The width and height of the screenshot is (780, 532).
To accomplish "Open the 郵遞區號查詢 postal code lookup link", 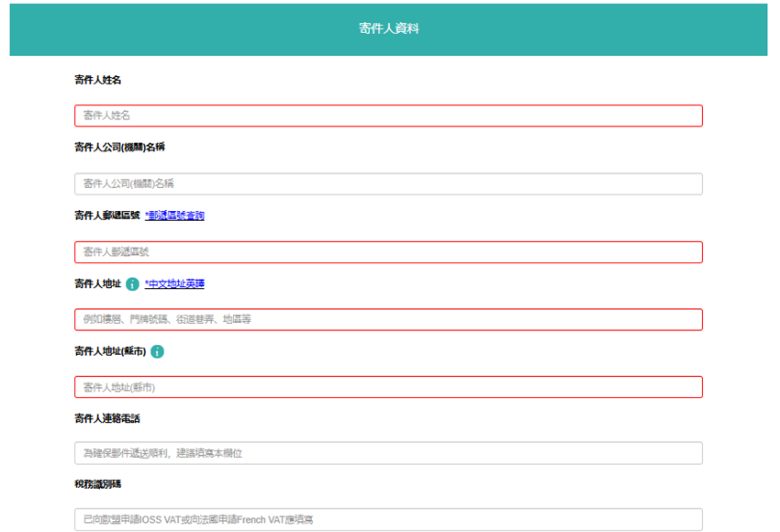I will [x=174, y=216].
